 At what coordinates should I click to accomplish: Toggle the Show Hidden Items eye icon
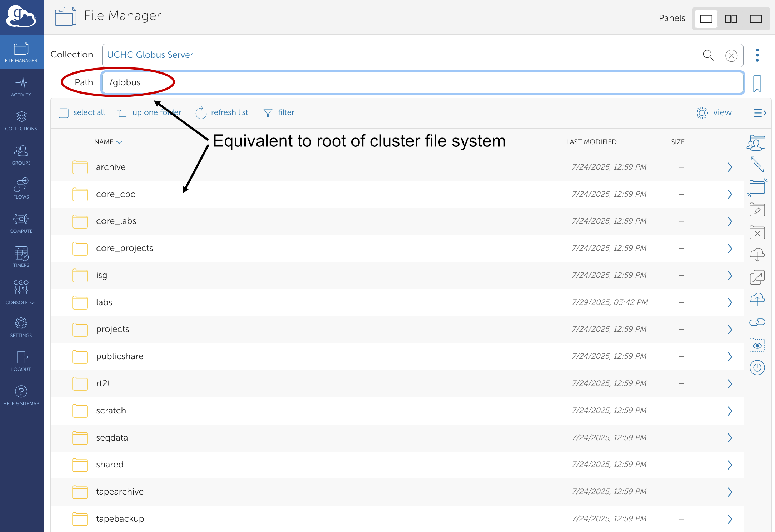pyautogui.click(x=757, y=345)
